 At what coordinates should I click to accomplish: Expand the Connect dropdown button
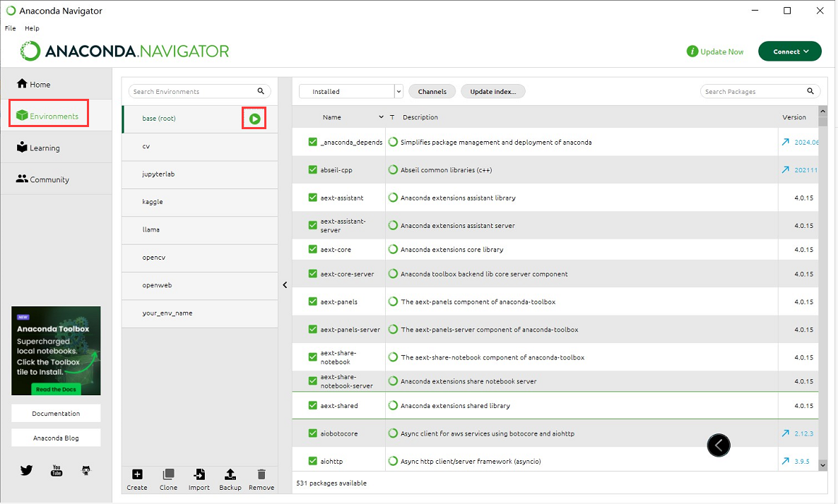coord(789,52)
